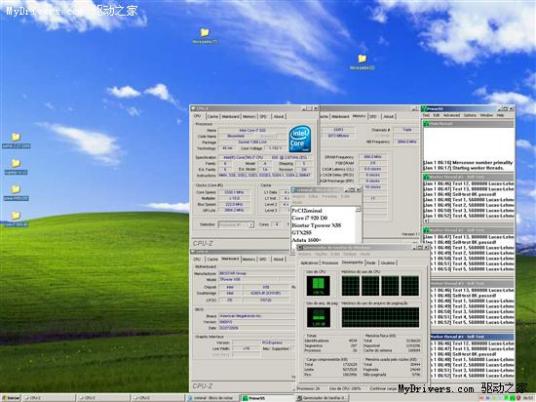The height and width of the screenshot is (402, 536).
Task: Click 'GTX285' line in Notepad
Action: [x=302, y=232]
